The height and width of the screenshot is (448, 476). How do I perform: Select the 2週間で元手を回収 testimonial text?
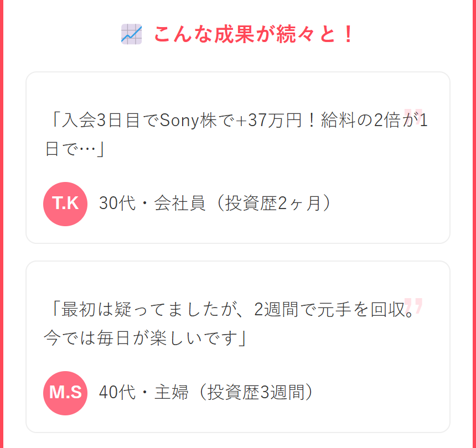(x=229, y=324)
